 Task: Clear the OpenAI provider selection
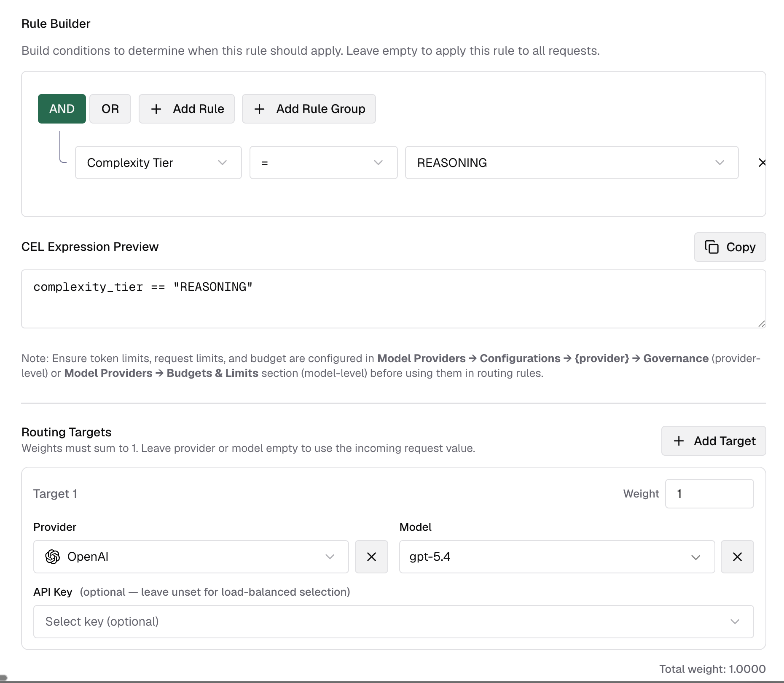(x=371, y=557)
